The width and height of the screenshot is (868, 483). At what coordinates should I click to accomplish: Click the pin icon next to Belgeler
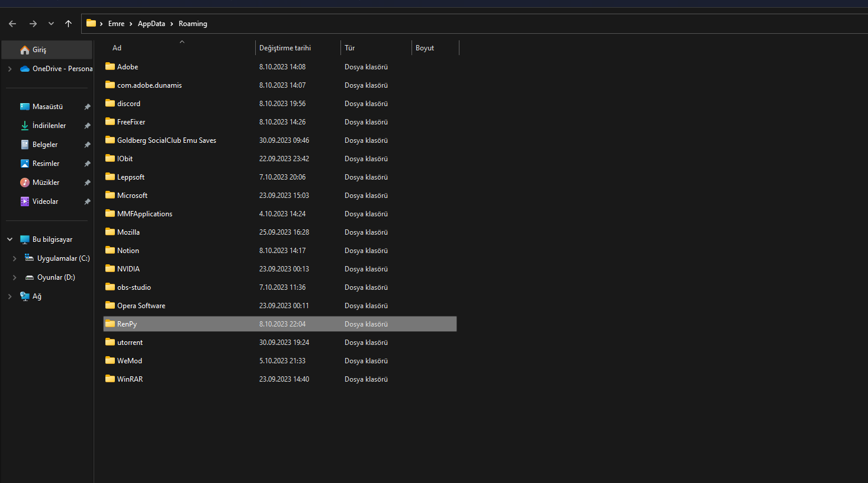coord(87,145)
